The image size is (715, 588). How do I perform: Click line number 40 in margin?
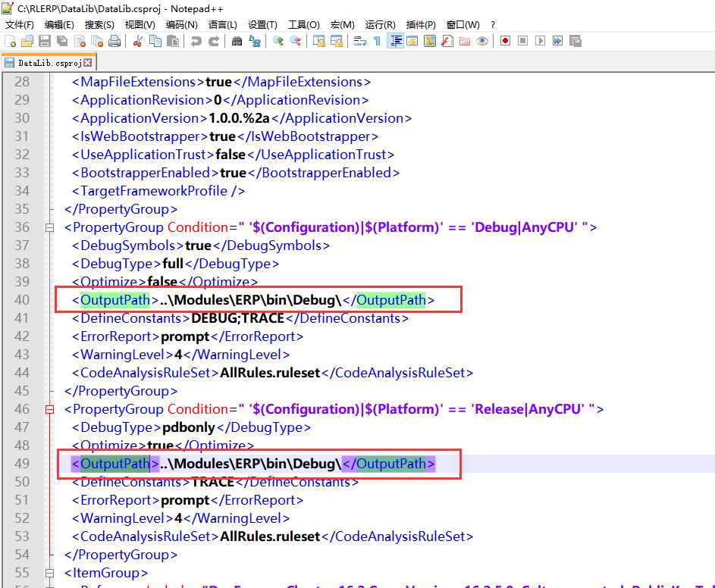(22, 300)
